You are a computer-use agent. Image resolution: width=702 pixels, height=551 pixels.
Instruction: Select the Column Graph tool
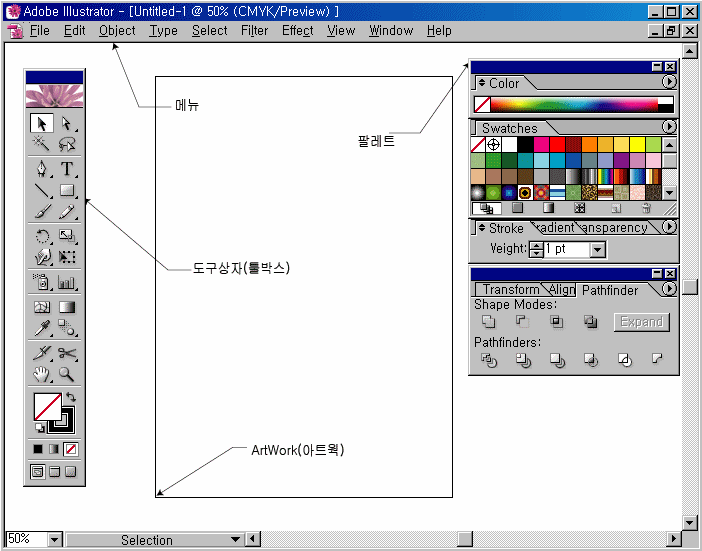coord(67,282)
